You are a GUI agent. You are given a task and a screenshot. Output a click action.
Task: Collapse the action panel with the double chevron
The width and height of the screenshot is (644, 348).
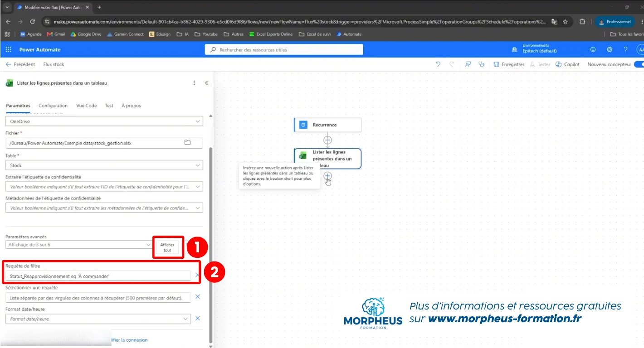point(206,83)
